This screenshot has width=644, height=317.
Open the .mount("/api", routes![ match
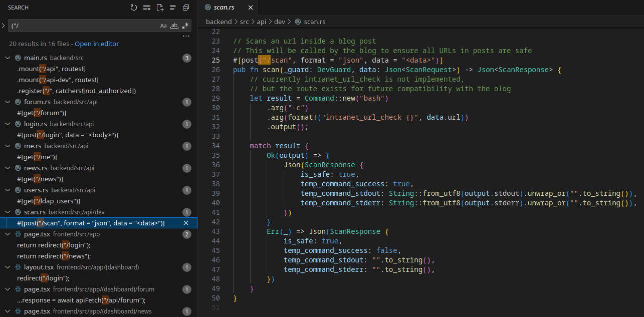tap(53, 69)
